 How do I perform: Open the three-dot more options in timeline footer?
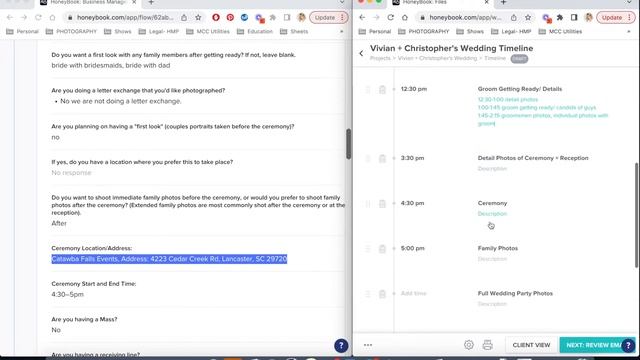(368, 345)
